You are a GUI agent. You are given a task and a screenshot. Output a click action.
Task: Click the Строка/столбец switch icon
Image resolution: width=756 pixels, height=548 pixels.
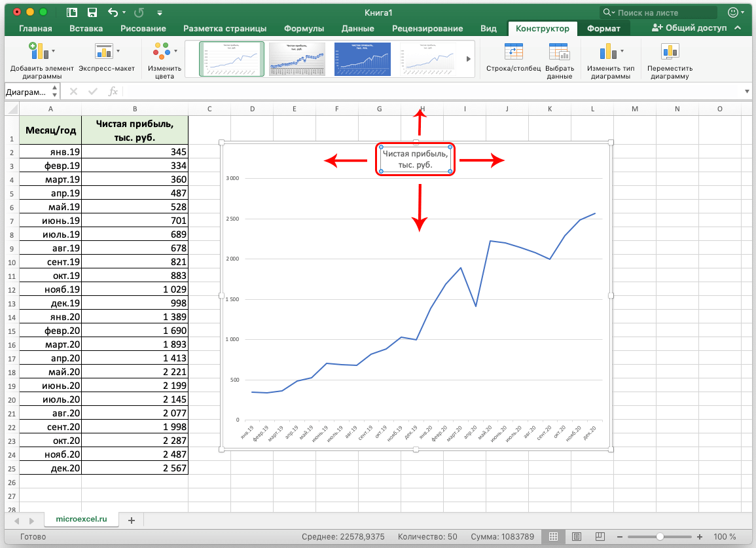click(513, 52)
